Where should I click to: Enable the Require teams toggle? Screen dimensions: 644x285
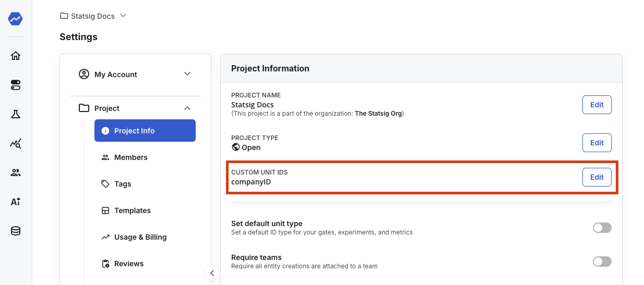(x=602, y=262)
